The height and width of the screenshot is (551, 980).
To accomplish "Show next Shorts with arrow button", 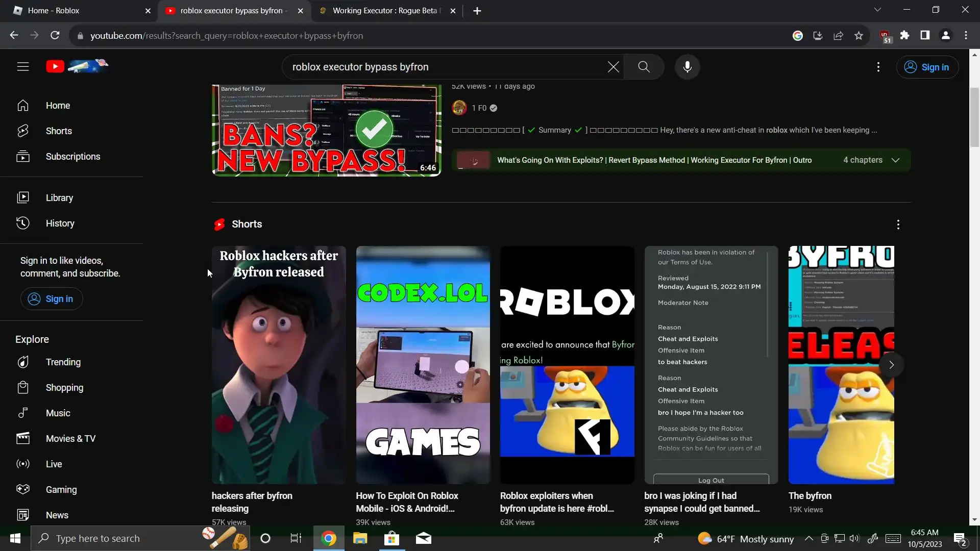I will point(891,365).
